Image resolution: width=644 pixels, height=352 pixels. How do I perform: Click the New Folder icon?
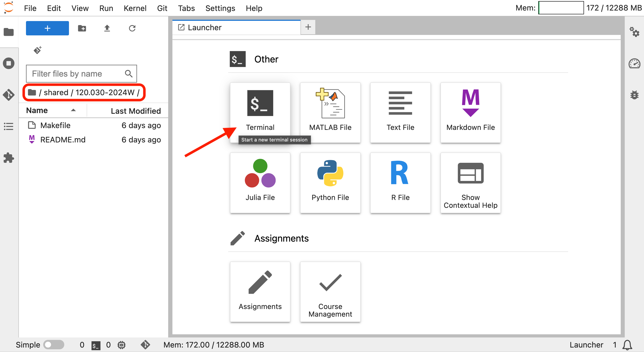tap(82, 28)
